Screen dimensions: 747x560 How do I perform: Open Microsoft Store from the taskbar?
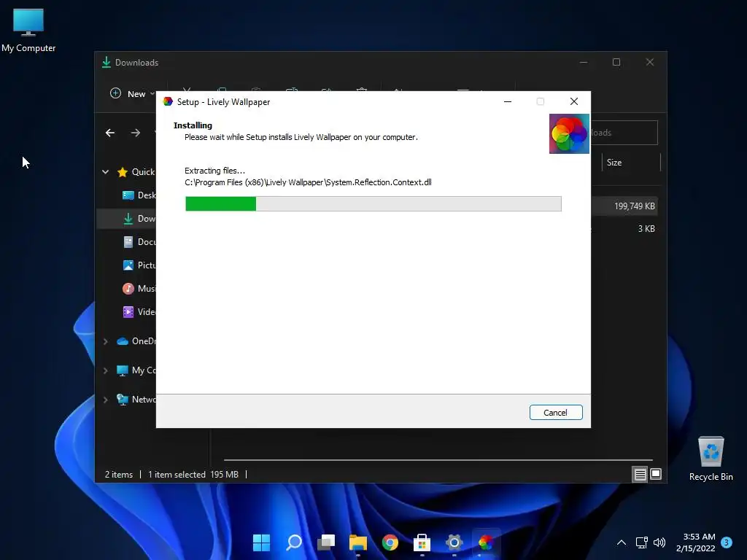coord(422,542)
